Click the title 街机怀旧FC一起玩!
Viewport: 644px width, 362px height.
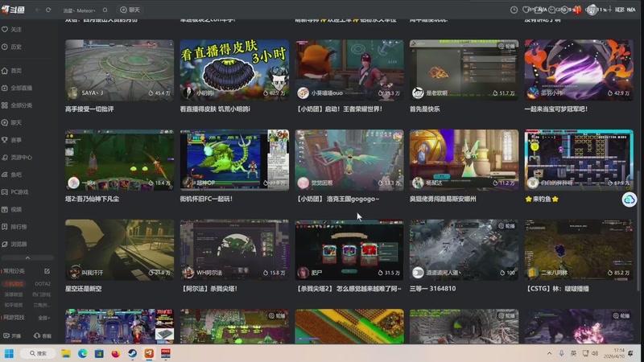tap(206, 199)
